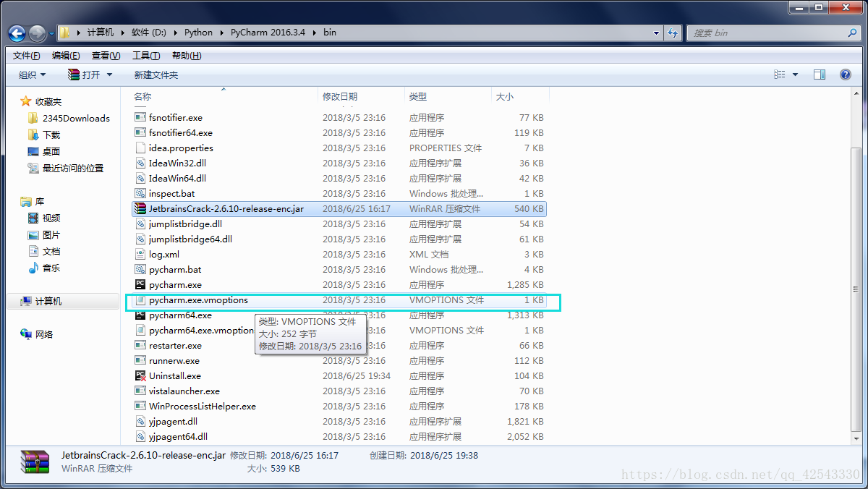Click the computer icon in sidebar
868x489 pixels.
[26, 301]
